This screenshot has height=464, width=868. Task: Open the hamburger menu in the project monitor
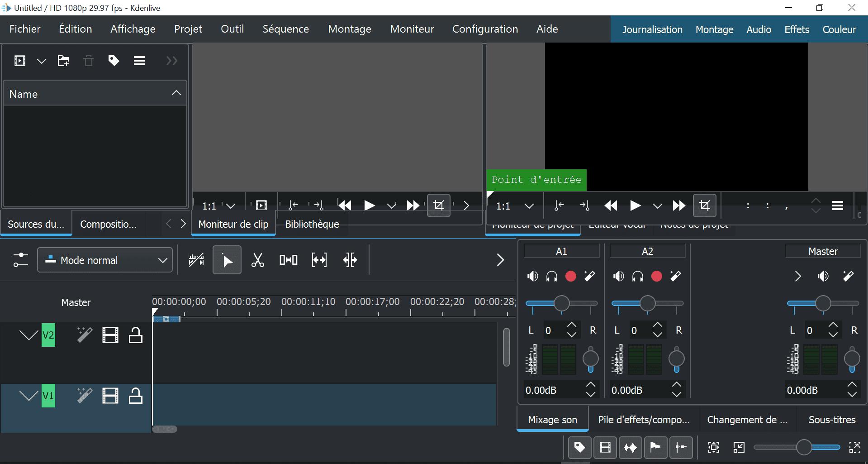837,206
